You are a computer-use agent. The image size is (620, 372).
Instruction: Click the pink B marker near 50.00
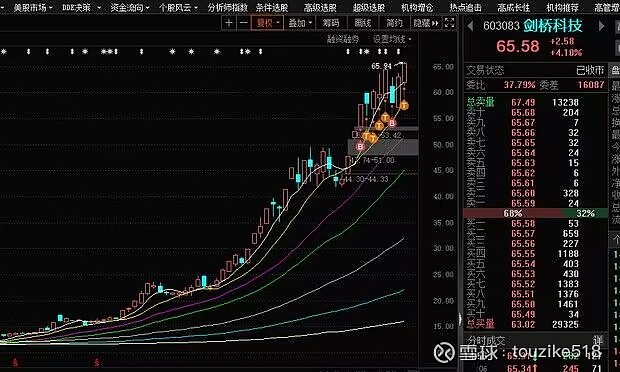[360, 147]
